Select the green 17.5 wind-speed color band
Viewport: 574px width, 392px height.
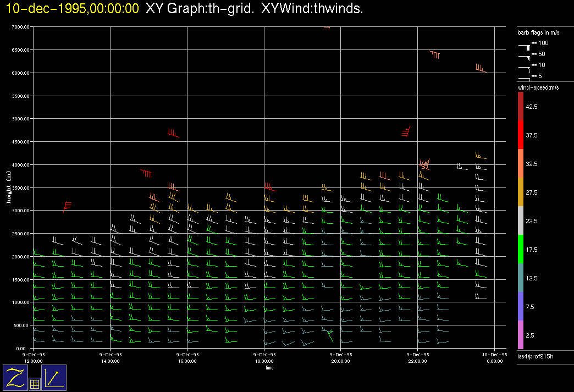[520, 249]
